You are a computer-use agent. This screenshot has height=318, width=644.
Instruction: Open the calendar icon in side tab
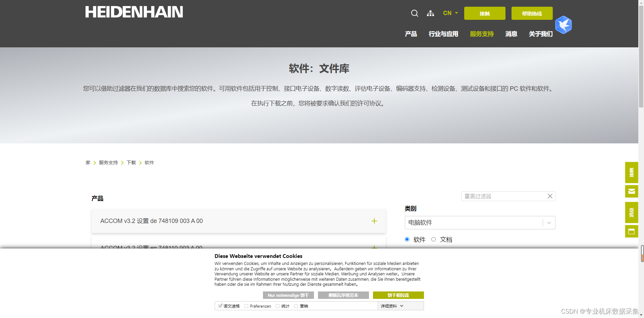point(632,231)
